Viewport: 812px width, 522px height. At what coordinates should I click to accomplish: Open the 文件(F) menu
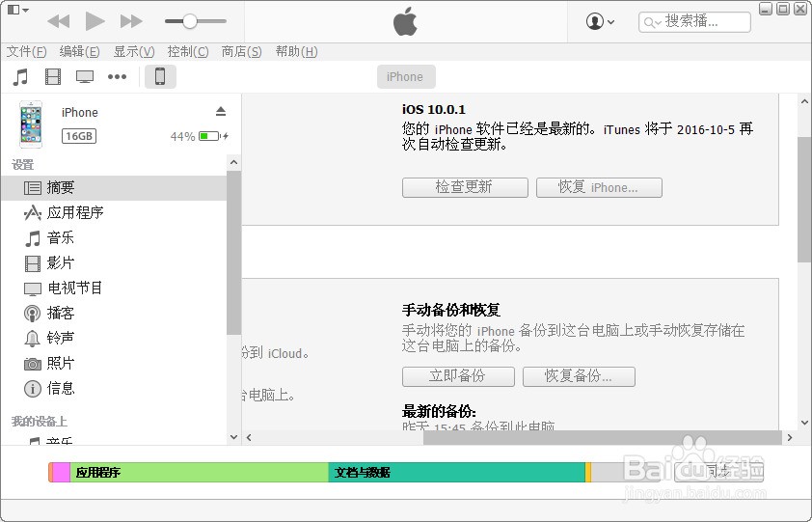pyautogui.click(x=27, y=52)
